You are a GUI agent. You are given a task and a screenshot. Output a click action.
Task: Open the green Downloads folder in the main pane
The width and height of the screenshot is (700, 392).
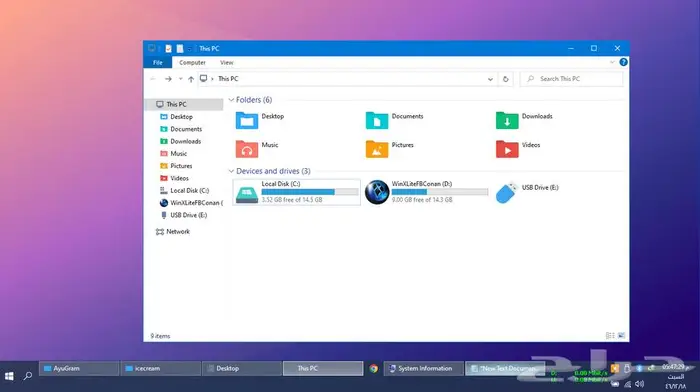point(507,121)
